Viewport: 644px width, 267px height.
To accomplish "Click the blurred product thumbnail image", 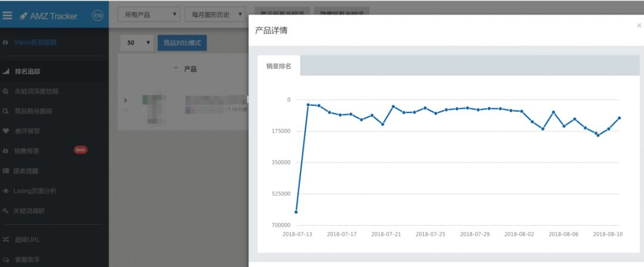I will (x=154, y=109).
